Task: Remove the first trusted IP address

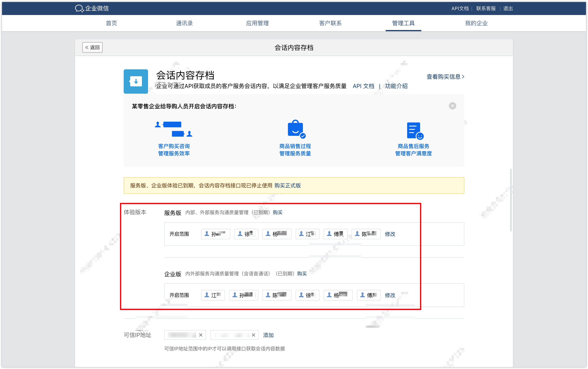Action: point(201,335)
